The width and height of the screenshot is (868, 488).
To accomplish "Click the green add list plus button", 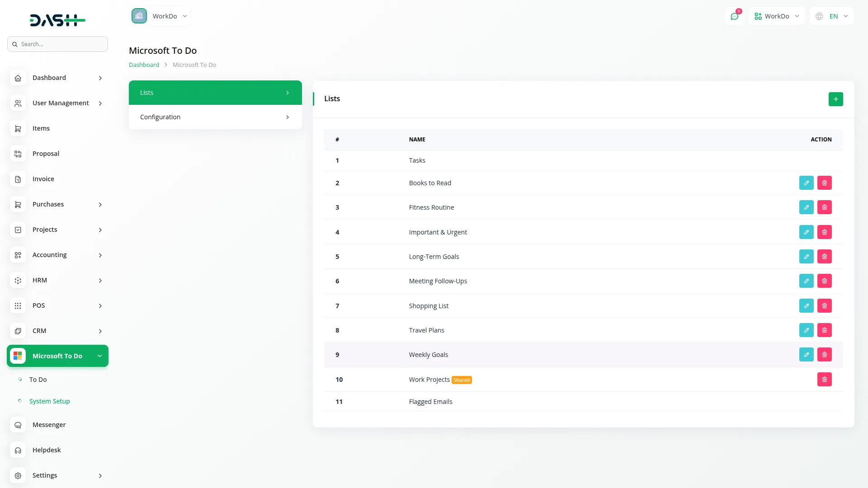I will click(x=835, y=99).
